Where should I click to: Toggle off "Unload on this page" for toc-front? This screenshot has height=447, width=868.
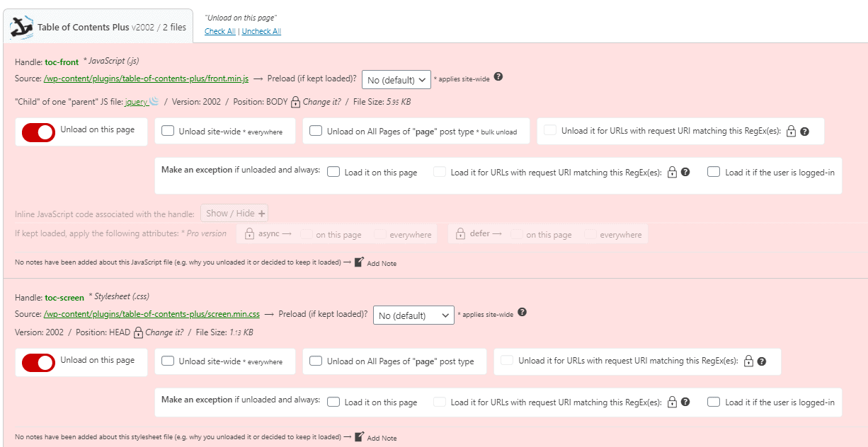[x=38, y=132]
